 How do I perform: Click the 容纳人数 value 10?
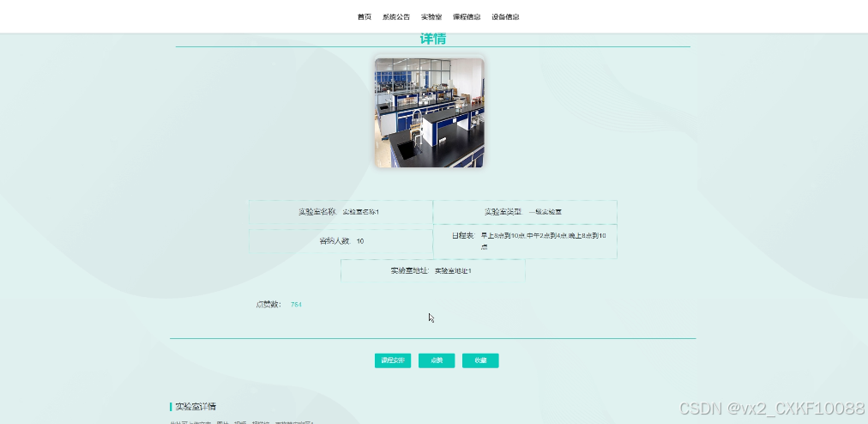tap(360, 241)
